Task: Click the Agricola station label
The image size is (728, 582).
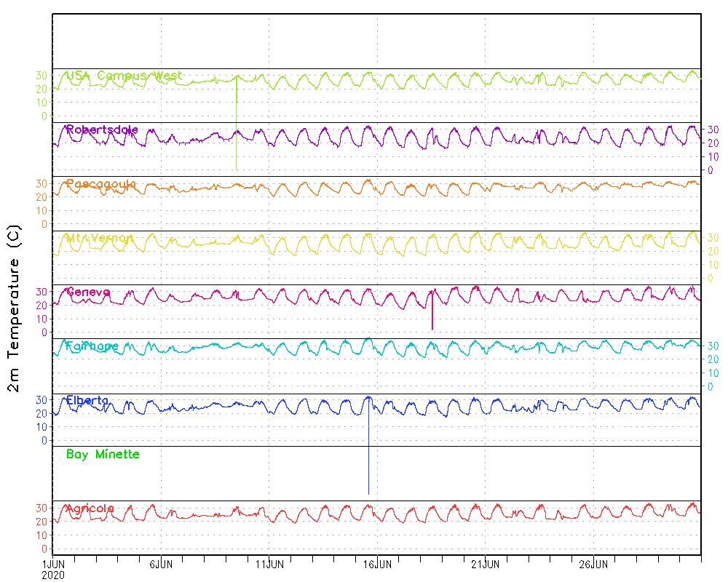Action: tap(90, 509)
